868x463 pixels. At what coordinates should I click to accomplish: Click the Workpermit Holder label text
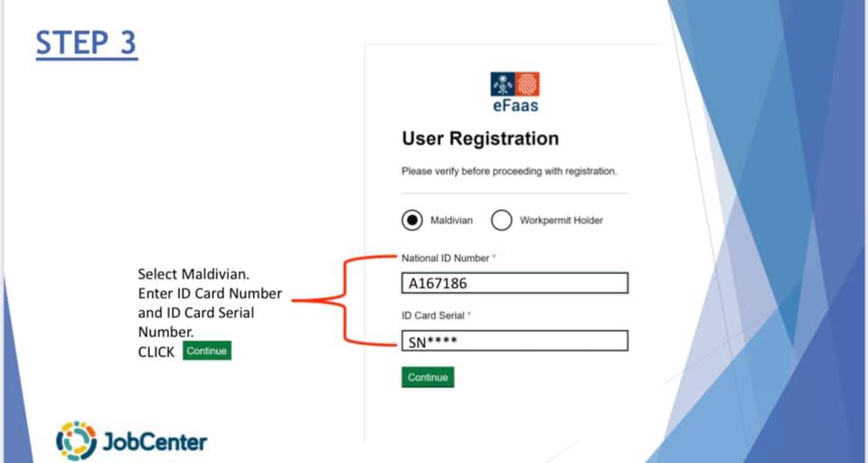point(561,221)
